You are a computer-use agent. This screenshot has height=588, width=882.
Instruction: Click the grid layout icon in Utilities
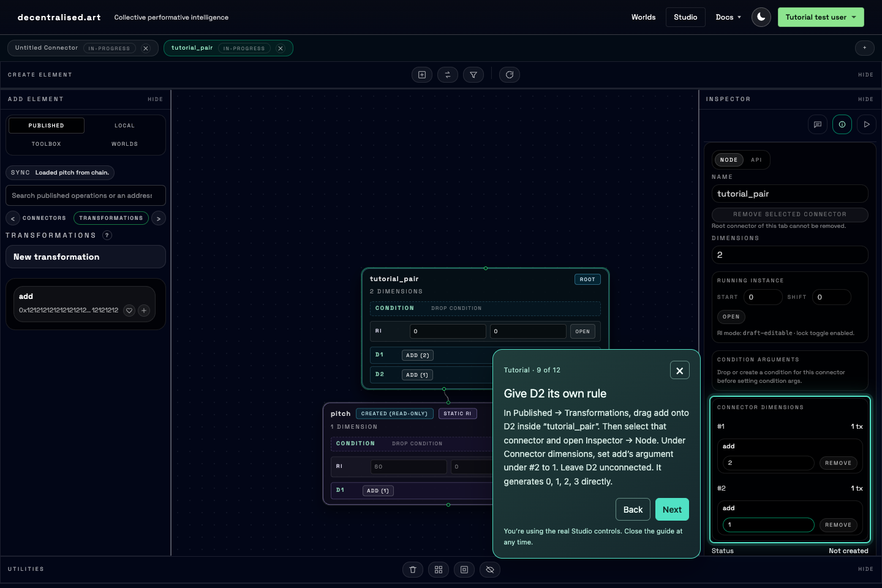click(439, 570)
